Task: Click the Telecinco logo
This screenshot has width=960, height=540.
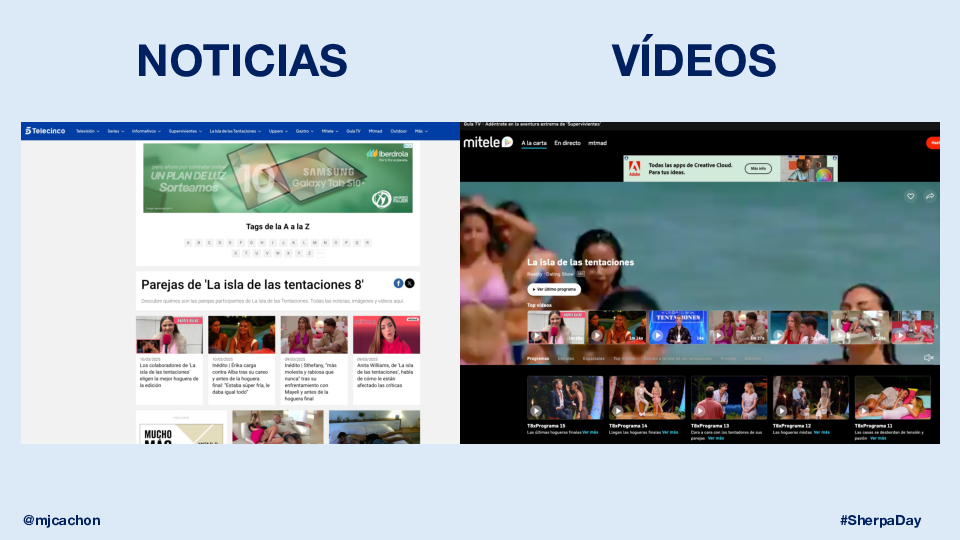Action: pos(45,131)
